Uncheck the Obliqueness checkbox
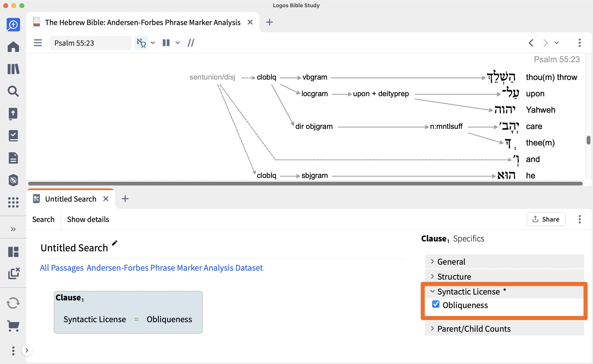 [436, 304]
